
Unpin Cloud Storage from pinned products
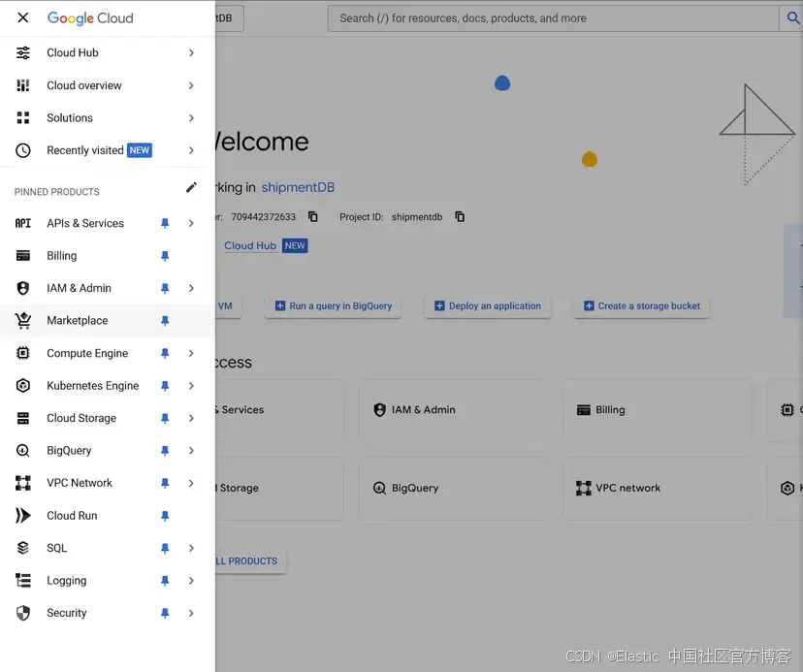pyautogui.click(x=165, y=419)
